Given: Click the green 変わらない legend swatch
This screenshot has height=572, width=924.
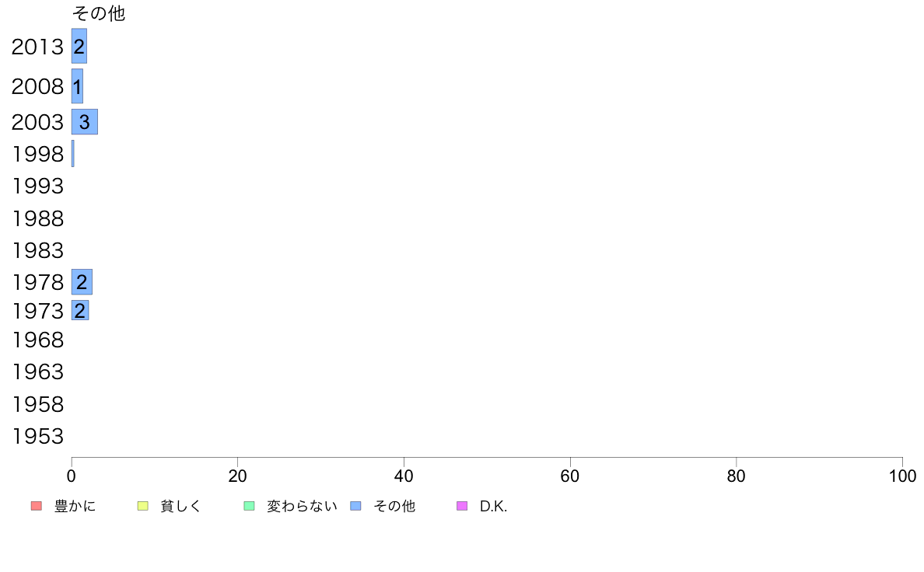Looking at the screenshot, I should pos(249,506).
